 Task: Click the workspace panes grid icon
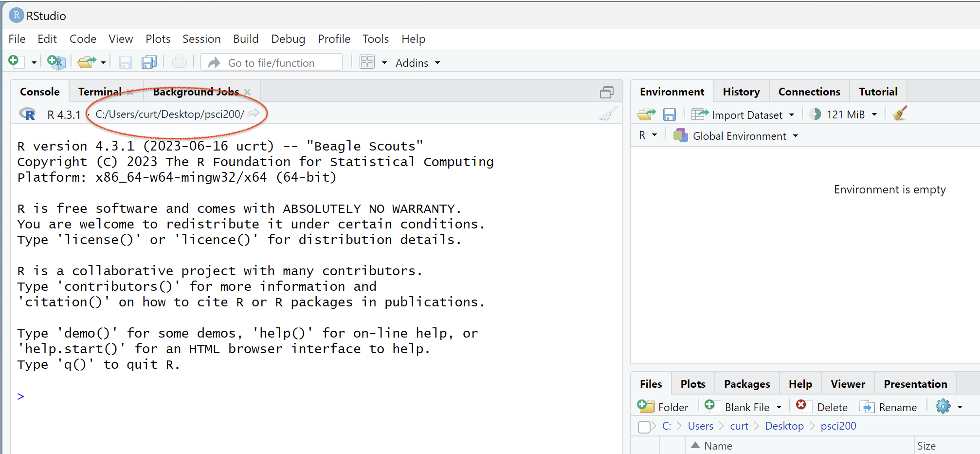tap(367, 62)
